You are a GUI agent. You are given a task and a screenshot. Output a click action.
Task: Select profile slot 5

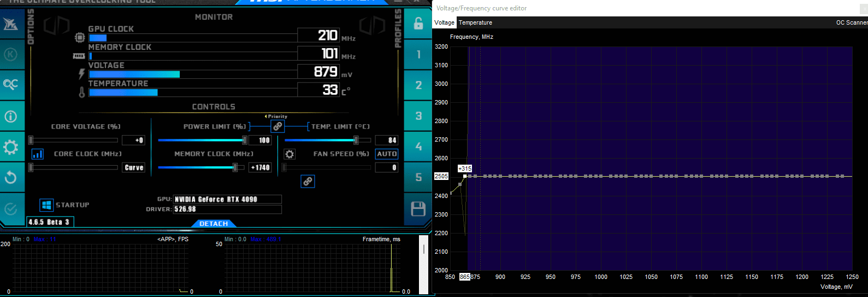418,177
